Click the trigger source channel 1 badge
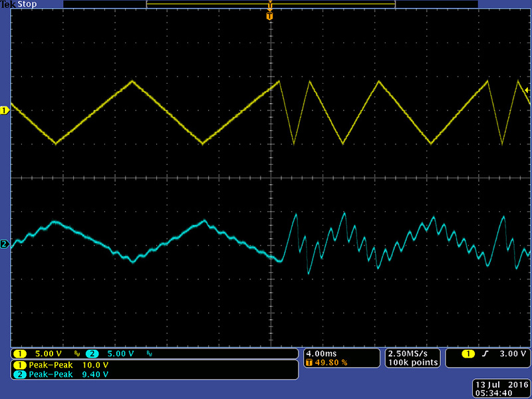532x399 pixels. (468, 354)
